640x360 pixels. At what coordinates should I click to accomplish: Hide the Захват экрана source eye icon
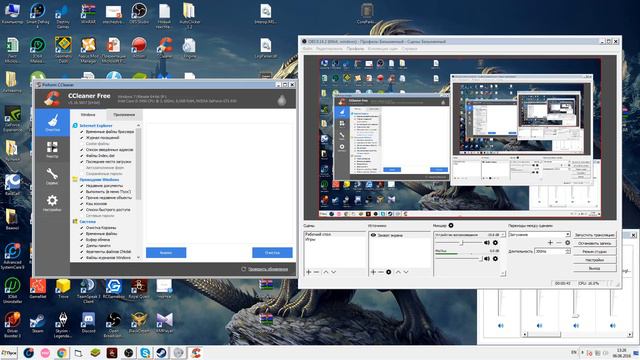(373, 235)
